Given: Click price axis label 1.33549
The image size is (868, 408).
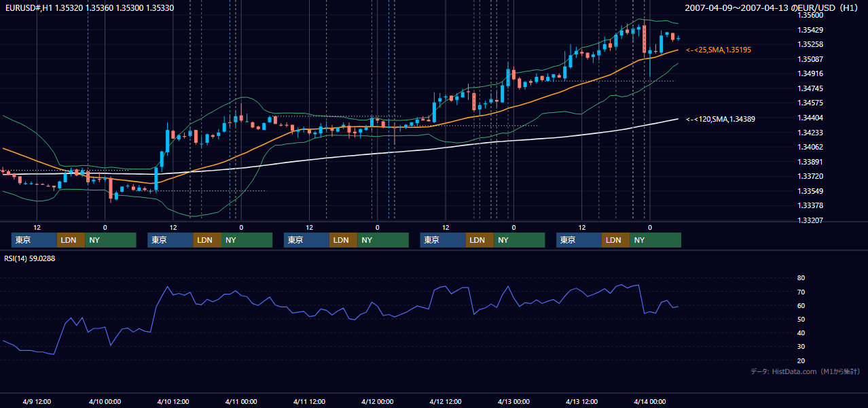Looking at the screenshot, I should pyautogui.click(x=810, y=191).
